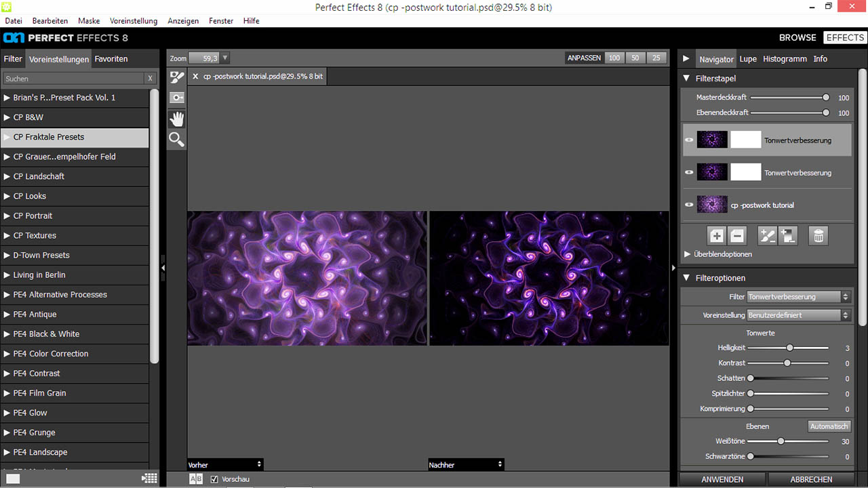Viewport: 868px width, 488px height.
Task: Delete layer using the trash icon
Action: click(x=818, y=236)
